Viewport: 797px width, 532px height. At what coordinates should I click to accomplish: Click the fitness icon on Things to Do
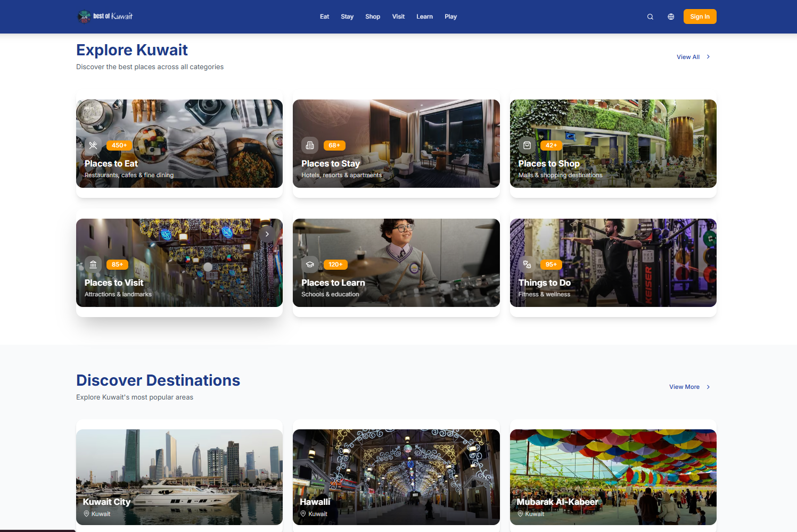coord(527,264)
